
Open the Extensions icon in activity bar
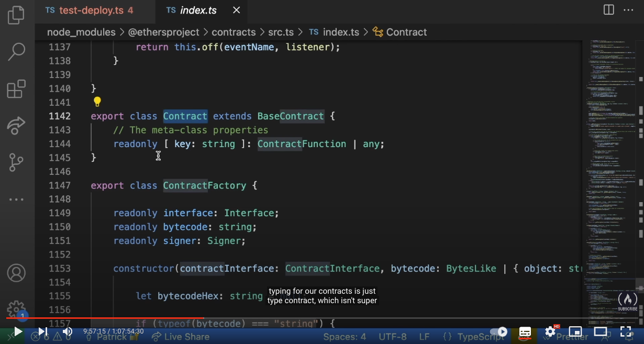click(16, 89)
